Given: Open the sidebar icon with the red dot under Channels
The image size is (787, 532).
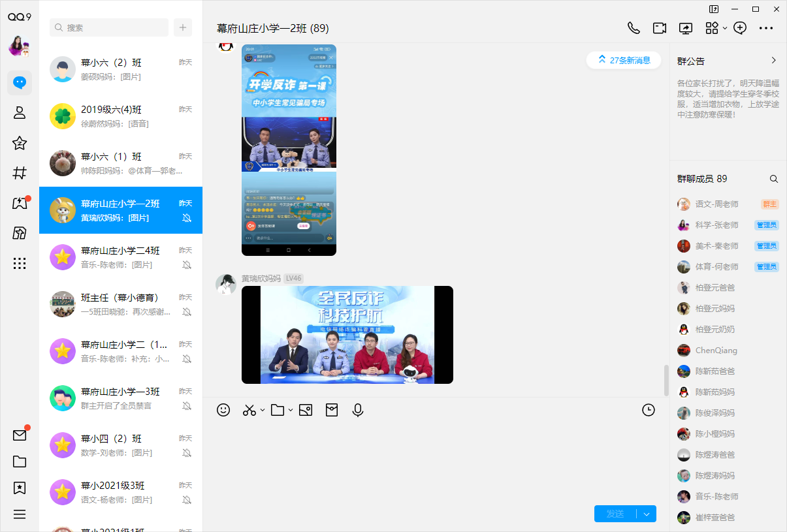Looking at the screenshot, I should (x=20, y=203).
